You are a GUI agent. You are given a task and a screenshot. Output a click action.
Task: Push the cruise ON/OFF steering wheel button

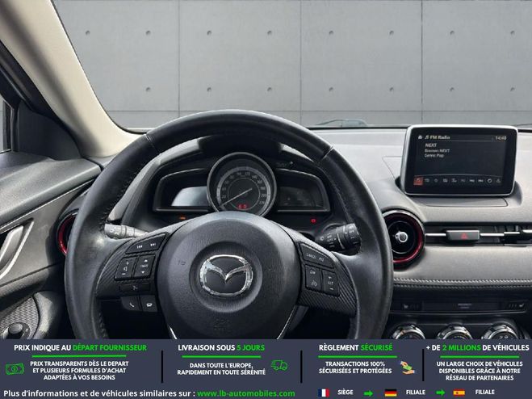(312, 278)
